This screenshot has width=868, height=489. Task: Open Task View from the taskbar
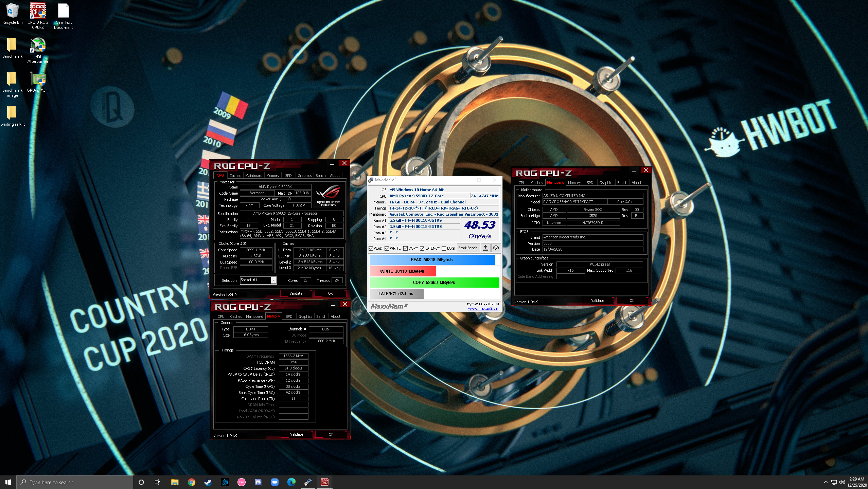click(158, 482)
